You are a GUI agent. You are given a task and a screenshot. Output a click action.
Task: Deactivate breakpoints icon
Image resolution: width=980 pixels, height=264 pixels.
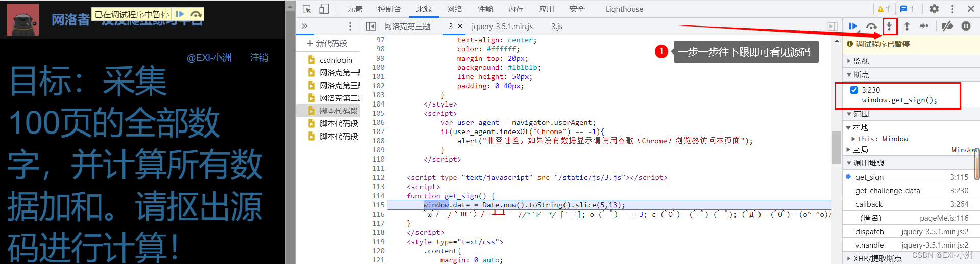click(947, 26)
